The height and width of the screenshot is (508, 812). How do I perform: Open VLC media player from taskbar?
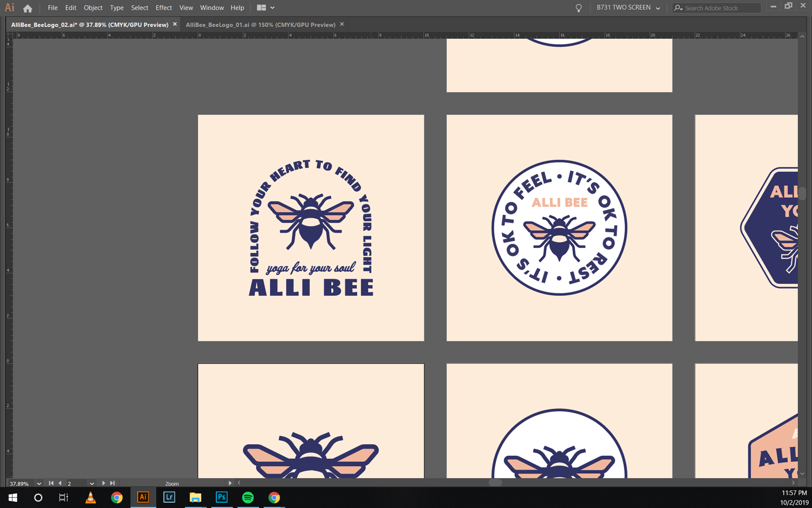point(90,497)
